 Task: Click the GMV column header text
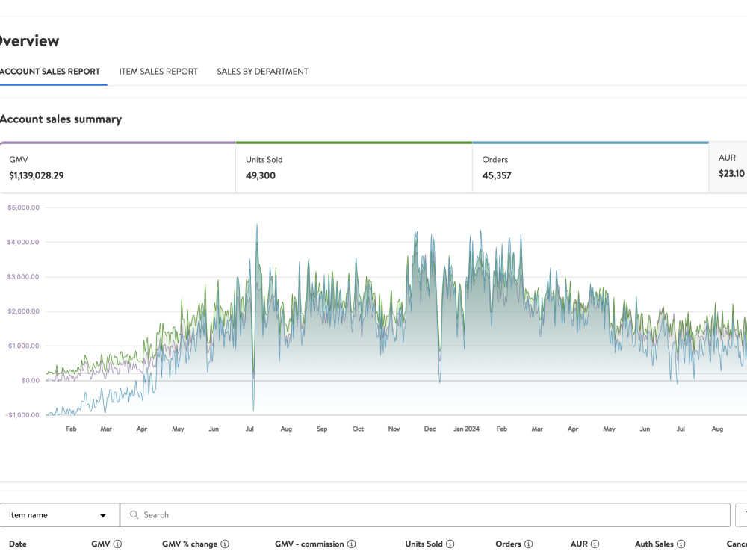pyautogui.click(x=101, y=544)
